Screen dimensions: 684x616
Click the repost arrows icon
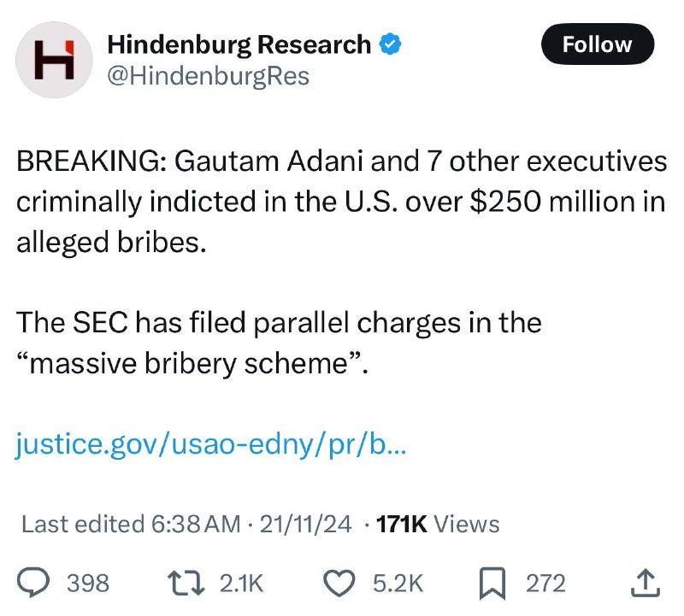pyautogui.click(x=186, y=584)
